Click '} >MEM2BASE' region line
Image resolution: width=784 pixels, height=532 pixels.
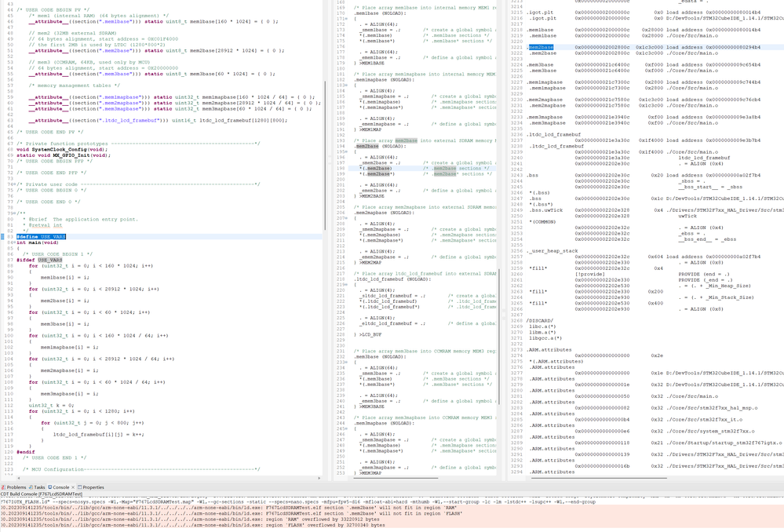370,196
